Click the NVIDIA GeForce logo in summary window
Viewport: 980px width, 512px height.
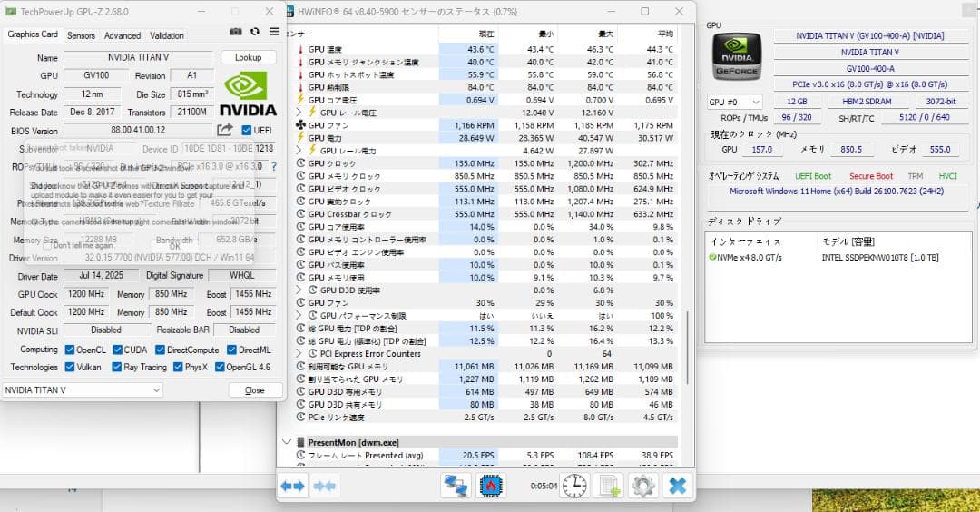737,56
